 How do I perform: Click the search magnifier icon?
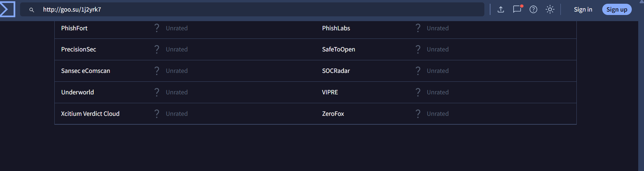point(32,10)
